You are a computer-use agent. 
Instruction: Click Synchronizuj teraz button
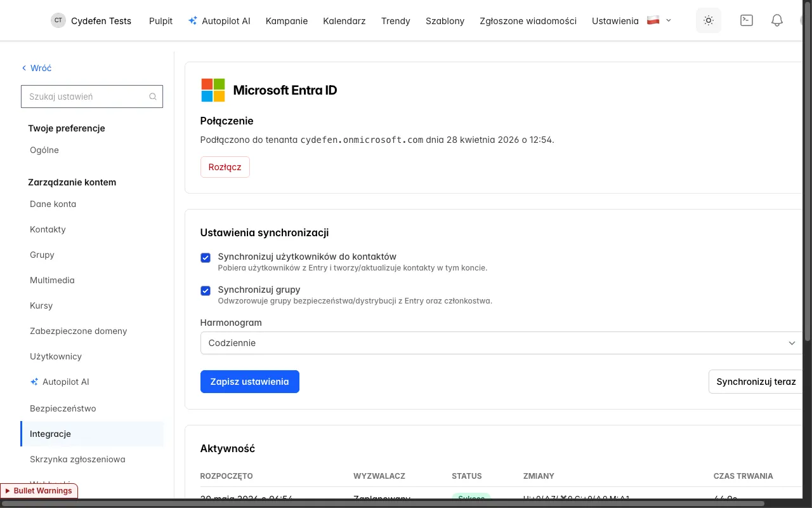click(x=756, y=382)
